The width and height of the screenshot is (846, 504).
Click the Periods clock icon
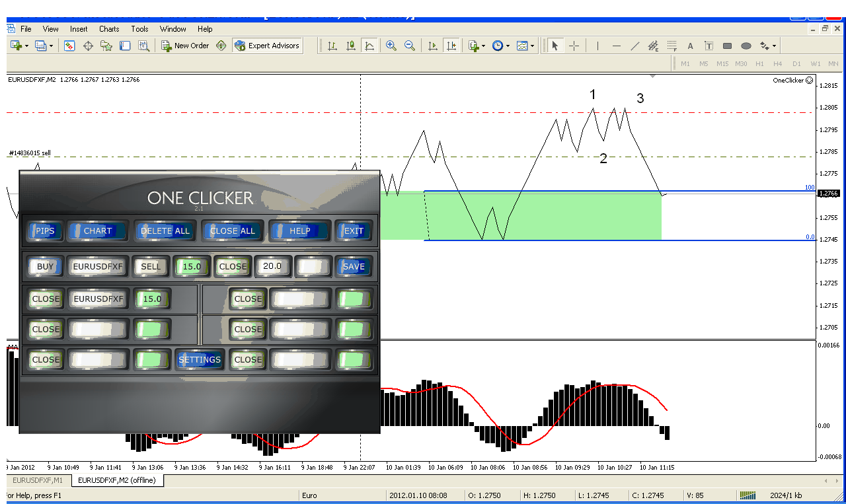pyautogui.click(x=497, y=46)
